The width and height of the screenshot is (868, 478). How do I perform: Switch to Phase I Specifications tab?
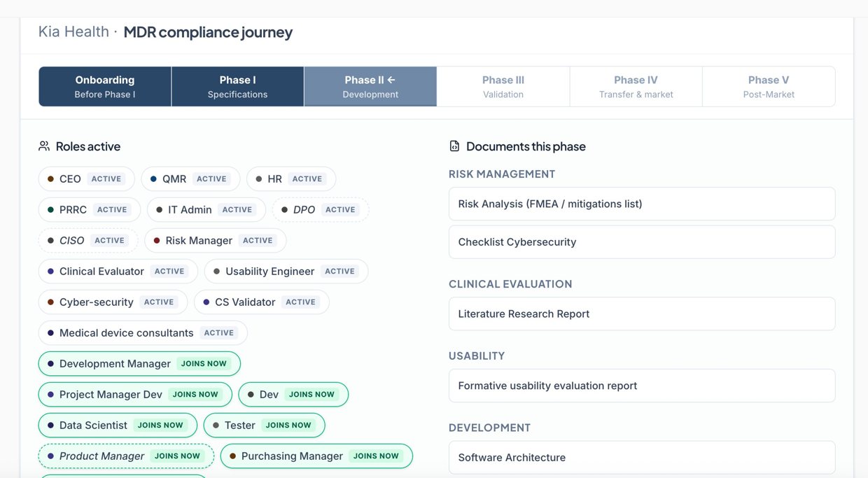(x=237, y=87)
